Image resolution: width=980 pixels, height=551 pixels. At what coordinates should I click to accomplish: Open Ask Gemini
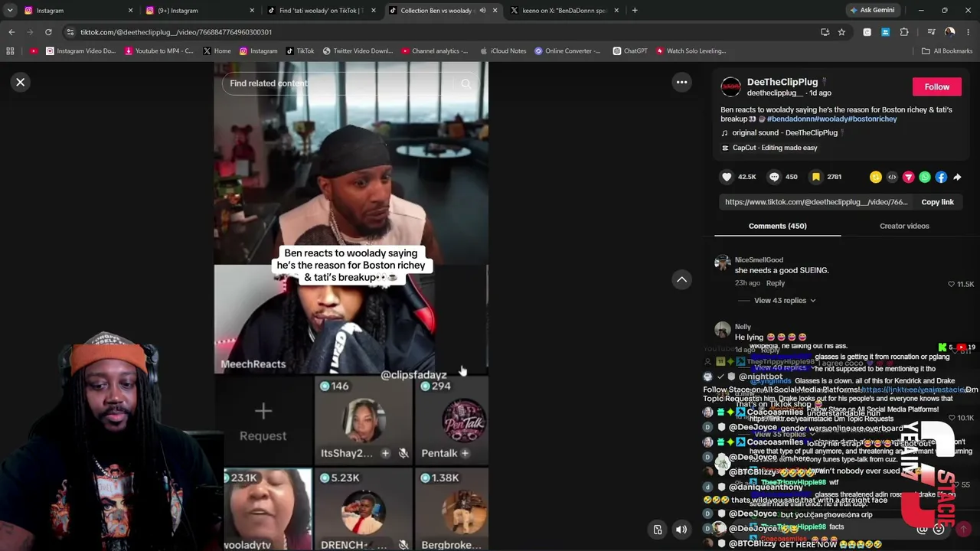[872, 10]
